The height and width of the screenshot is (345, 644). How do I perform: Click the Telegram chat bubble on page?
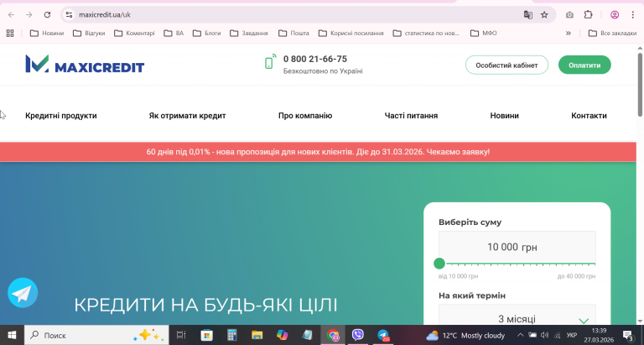[23, 293]
